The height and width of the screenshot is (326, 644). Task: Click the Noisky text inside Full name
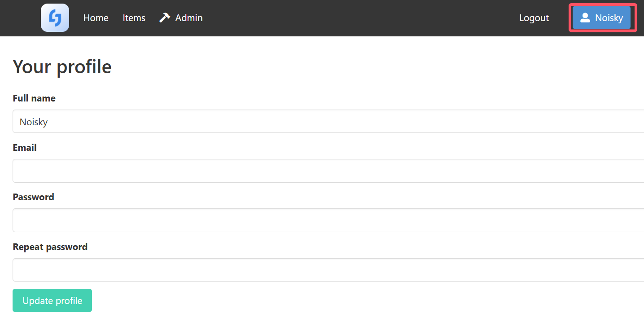34,122
